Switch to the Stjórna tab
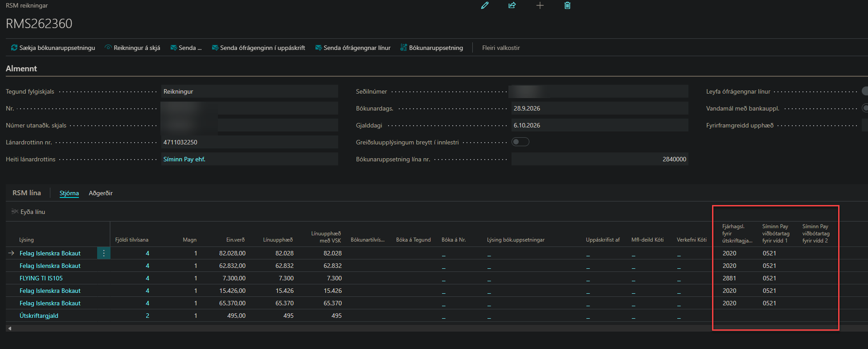 click(x=69, y=193)
